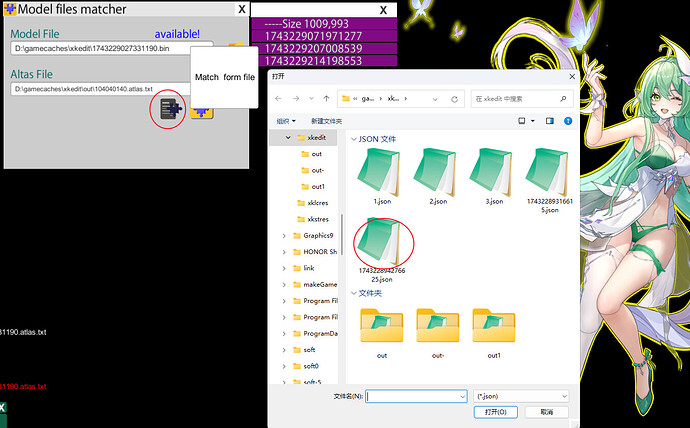Open the file name combo dropdown
The width and height of the screenshot is (690, 428).
click(462, 396)
